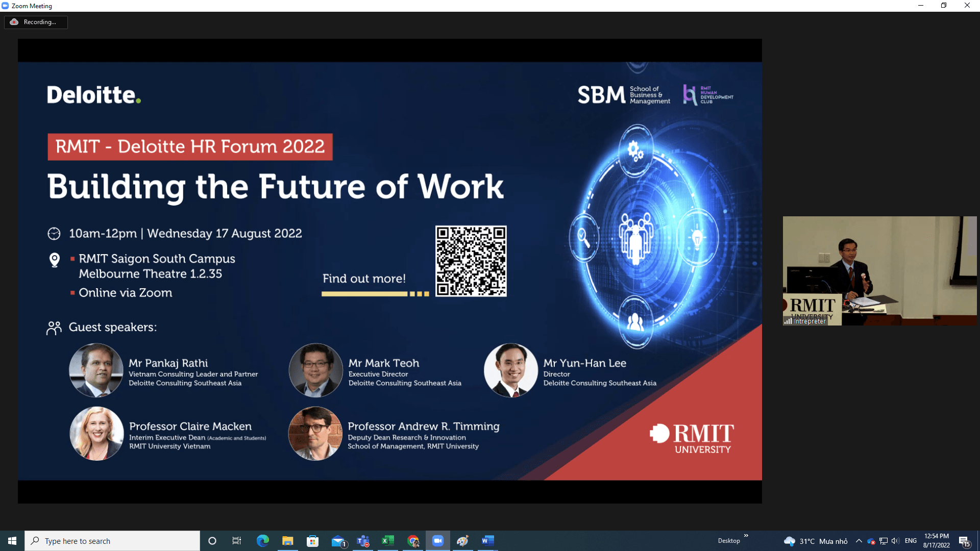Switch to Paint on the taskbar
The height and width of the screenshot is (551, 980).
463,541
